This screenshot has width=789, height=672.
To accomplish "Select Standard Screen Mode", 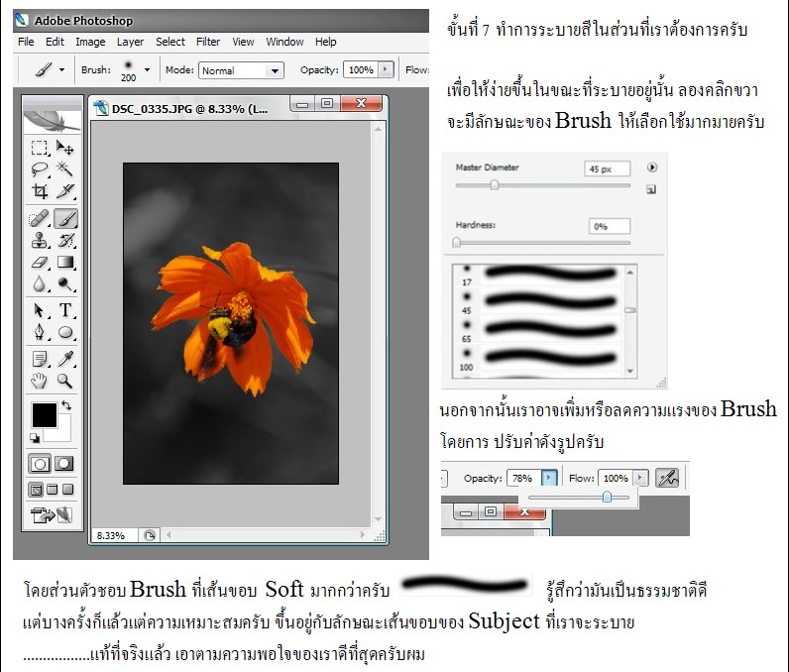I will [x=36, y=490].
